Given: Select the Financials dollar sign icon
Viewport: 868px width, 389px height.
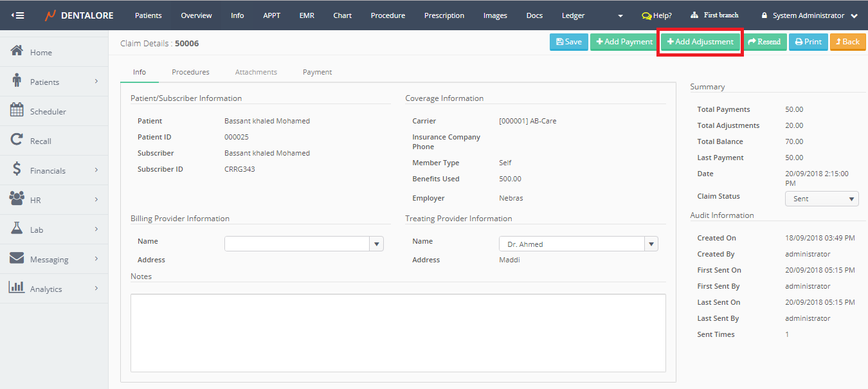Looking at the screenshot, I should [x=17, y=170].
